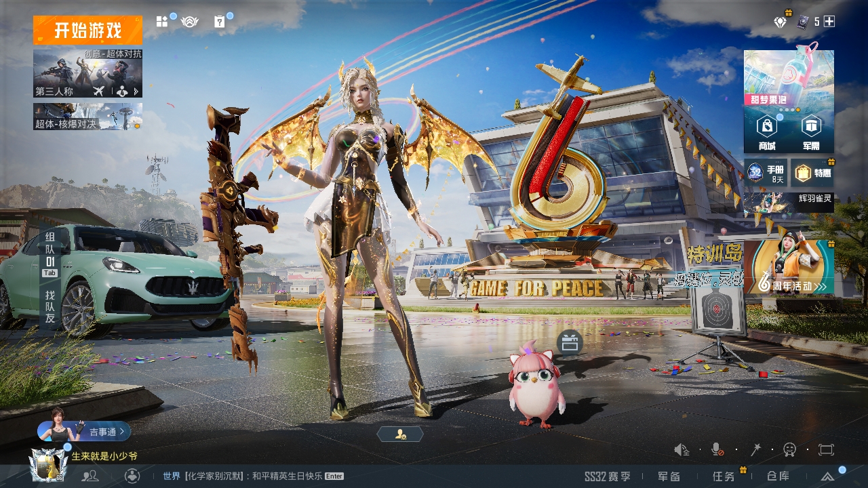Click the magic wand effects icon
Image resolution: width=868 pixels, height=488 pixels.
[x=755, y=449]
